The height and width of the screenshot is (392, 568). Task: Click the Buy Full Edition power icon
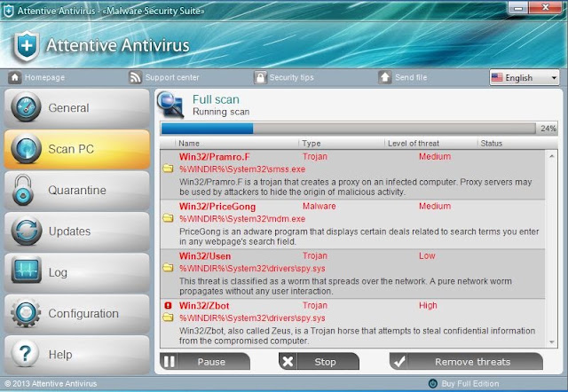[x=432, y=383]
